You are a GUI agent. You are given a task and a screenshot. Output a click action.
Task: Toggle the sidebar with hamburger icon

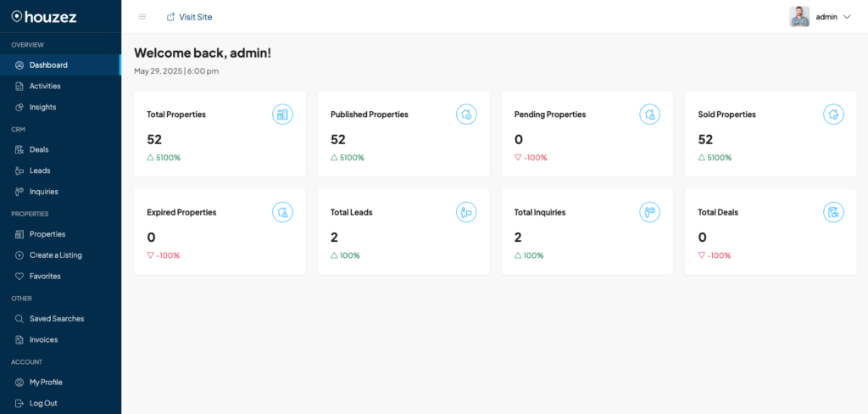coord(142,17)
